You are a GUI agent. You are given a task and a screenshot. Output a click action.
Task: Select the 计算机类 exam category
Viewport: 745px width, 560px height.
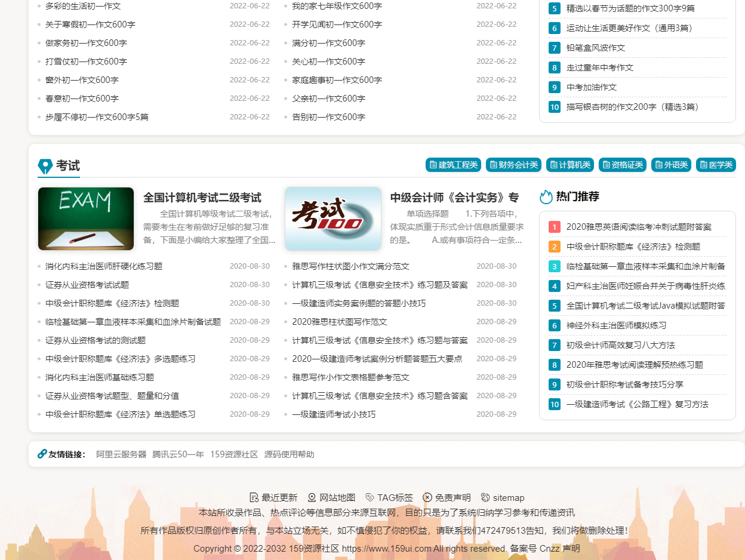point(570,165)
